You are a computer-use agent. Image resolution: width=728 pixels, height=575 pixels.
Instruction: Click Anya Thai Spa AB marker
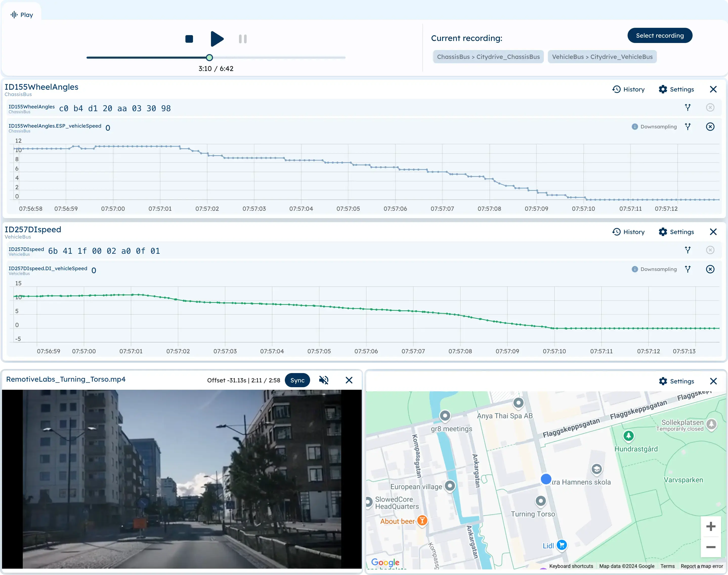point(518,403)
